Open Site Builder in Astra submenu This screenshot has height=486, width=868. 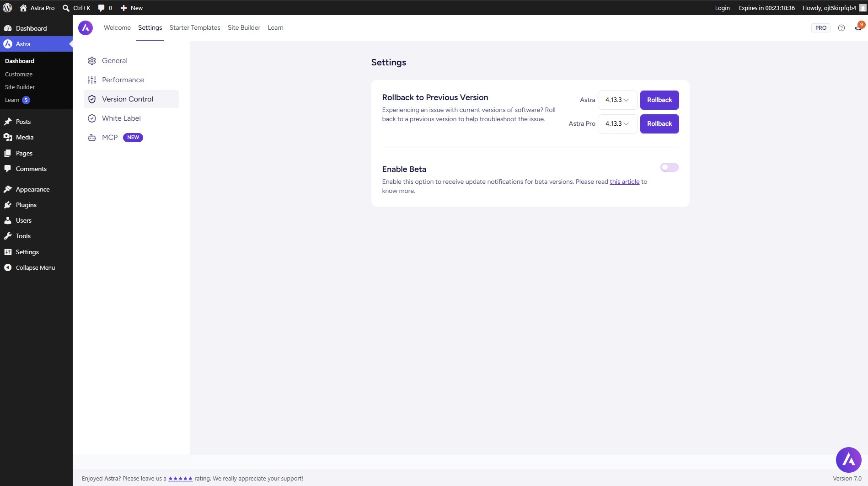coord(20,87)
